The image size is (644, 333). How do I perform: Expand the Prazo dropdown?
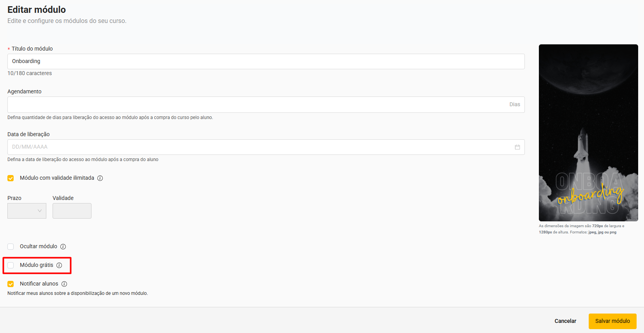click(x=27, y=211)
